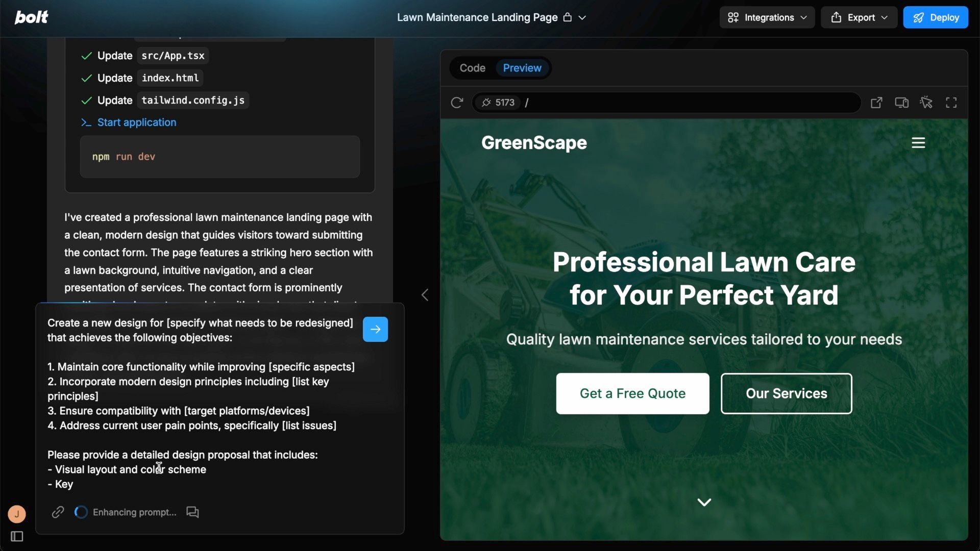Toggle the sidebar panel icon
The height and width of the screenshot is (551, 980).
(x=17, y=536)
